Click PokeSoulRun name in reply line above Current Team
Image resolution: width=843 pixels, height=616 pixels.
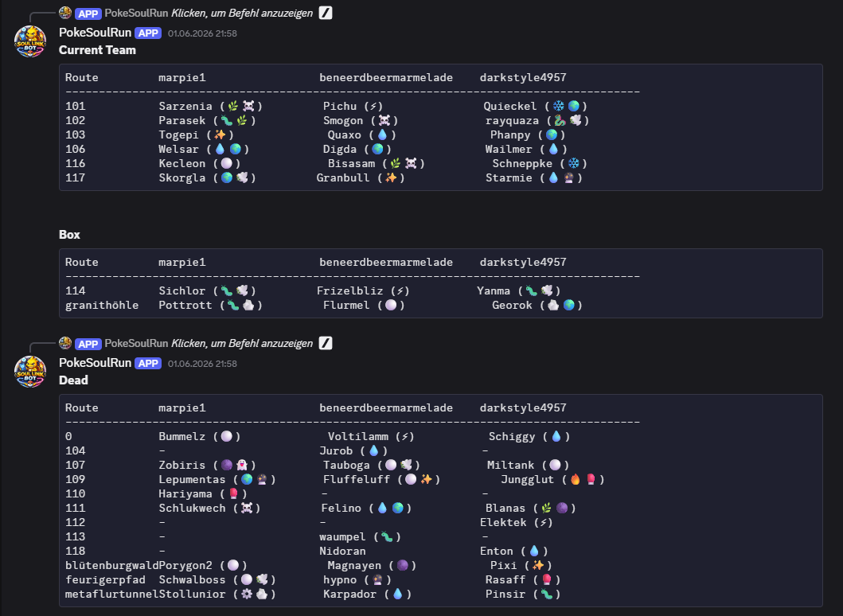[137, 14]
